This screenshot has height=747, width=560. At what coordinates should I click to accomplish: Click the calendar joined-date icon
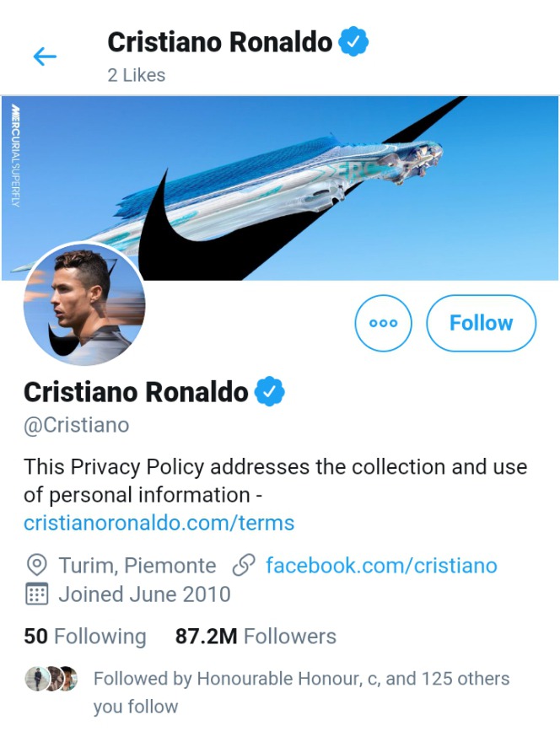click(36, 594)
